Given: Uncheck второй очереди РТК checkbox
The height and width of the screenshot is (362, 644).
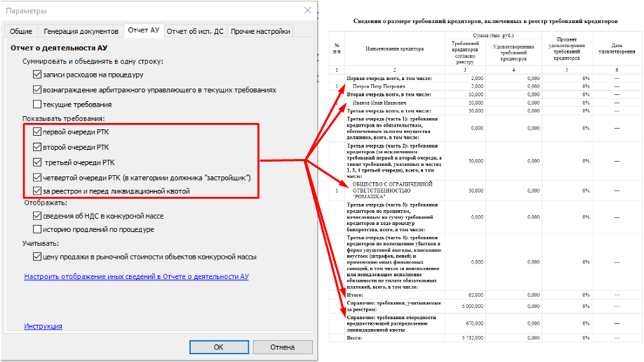Looking at the screenshot, I should (37, 147).
